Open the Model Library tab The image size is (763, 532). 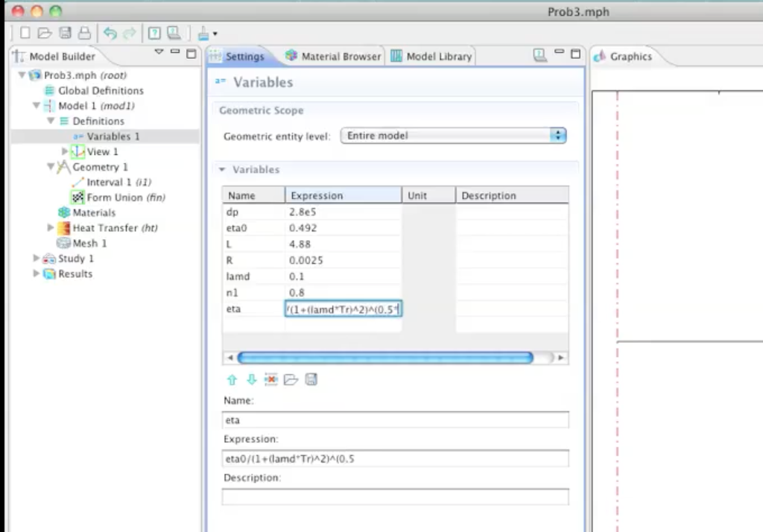[431, 57]
